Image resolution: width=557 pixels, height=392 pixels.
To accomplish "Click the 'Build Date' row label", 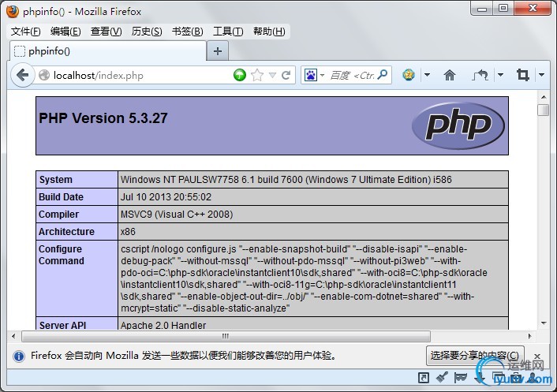I will (61, 197).
